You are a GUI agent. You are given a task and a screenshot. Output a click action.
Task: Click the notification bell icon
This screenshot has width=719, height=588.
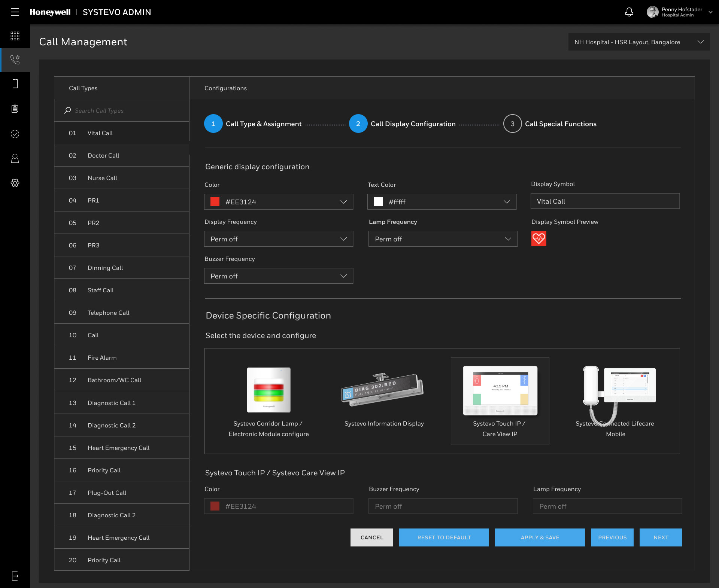click(x=629, y=12)
